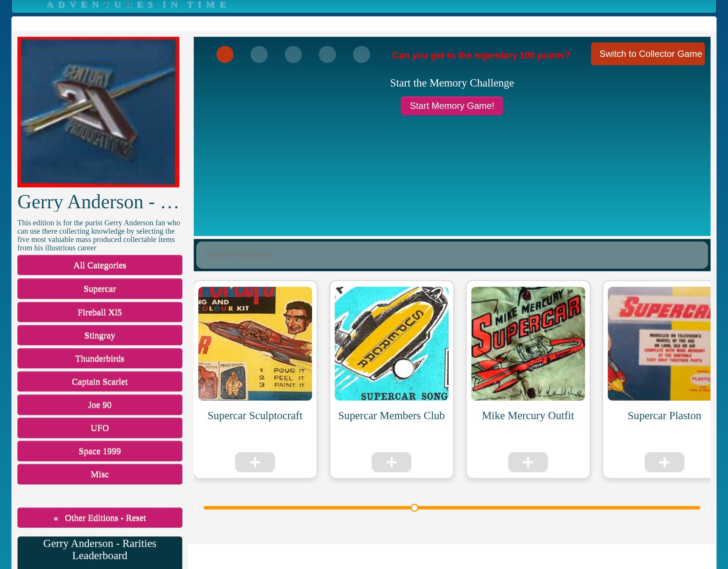
Task: Open the Supercar Plaston item image
Action: pyautogui.click(x=659, y=344)
